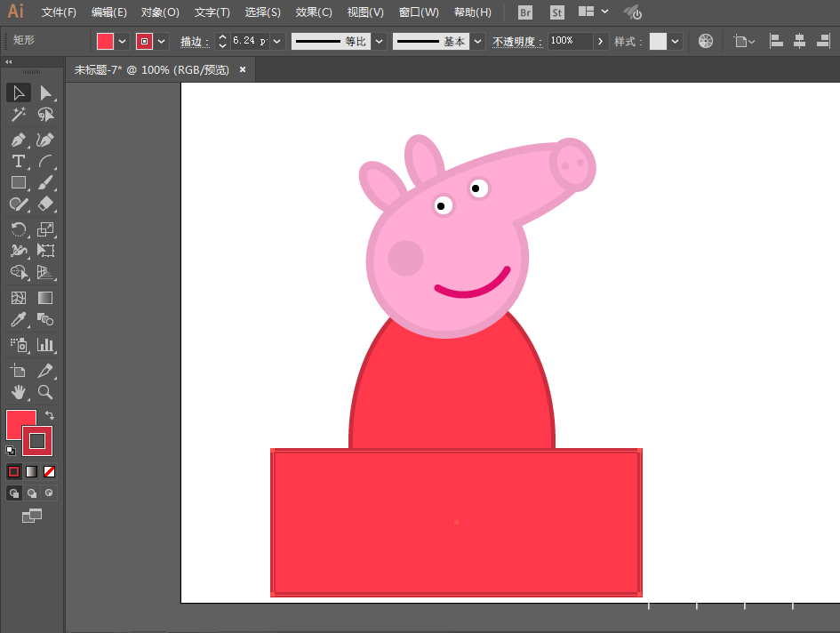Select the Shape Builder tool
This screenshot has width=840, height=633.
point(18,272)
